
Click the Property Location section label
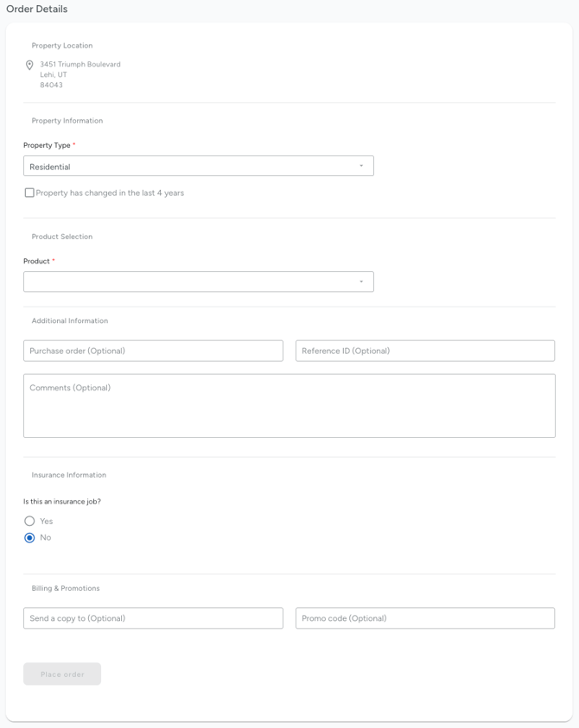click(62, 46)
